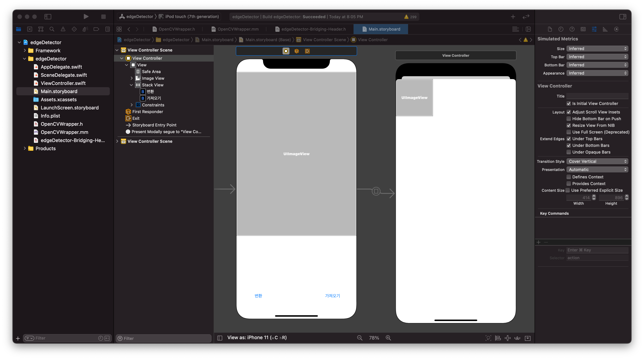
Task: Open the Issue navigator warning icon
Action: pos(63,29)
